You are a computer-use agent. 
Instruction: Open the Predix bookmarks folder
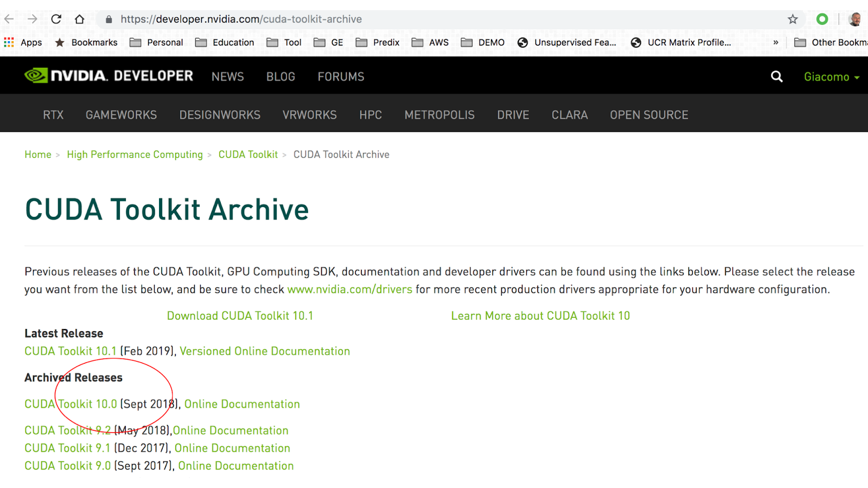pyautogui.click(x=378, y=42)
